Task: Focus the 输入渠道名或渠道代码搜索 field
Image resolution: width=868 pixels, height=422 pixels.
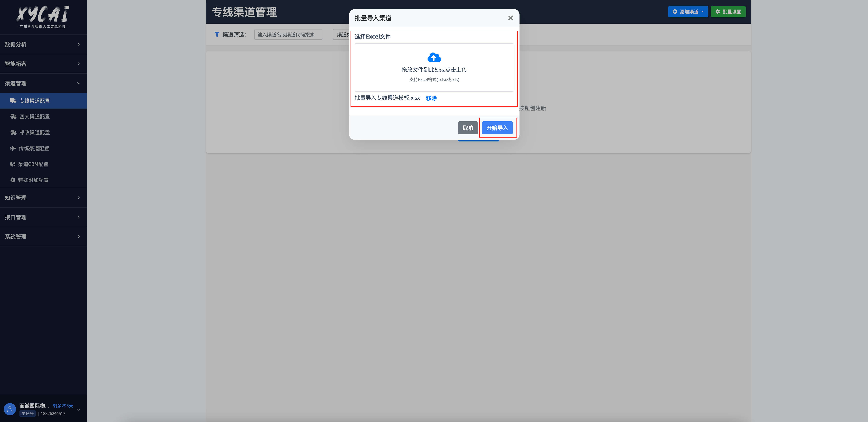Action: pos(288,34)
